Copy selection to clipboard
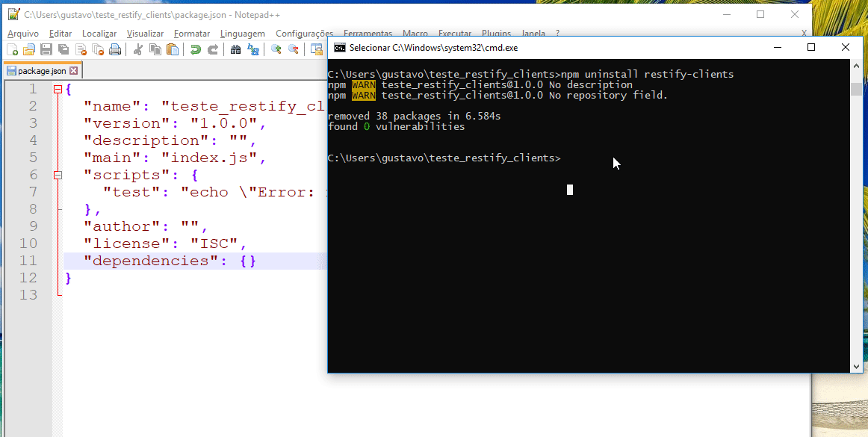The height and width of the screenshot is (437, 868). pos(154,49)
